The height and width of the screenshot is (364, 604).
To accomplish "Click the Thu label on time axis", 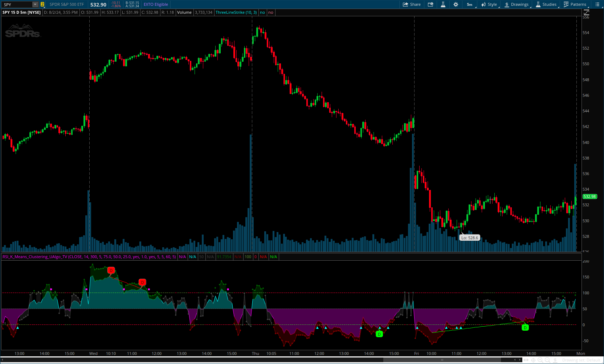I will (256, 353).
